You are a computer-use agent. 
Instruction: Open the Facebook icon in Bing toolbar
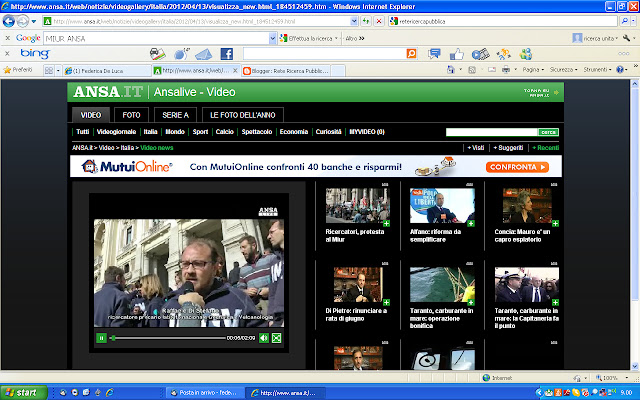click(227, 54)
